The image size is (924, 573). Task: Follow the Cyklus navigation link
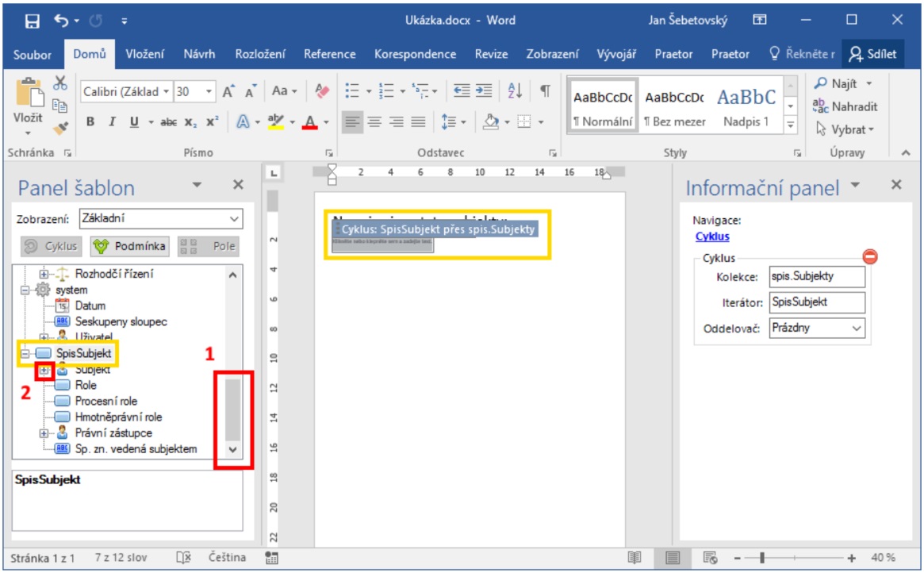click(711, 237)
